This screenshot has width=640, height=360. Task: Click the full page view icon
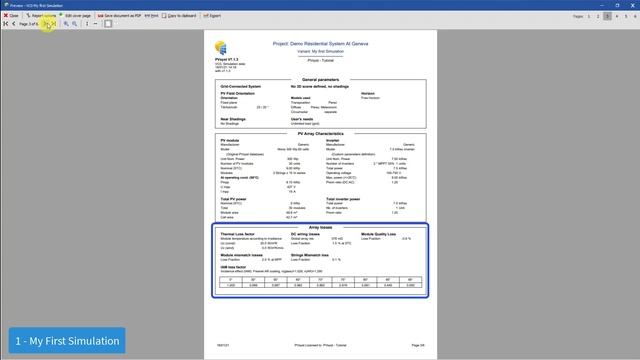point(108,24)
